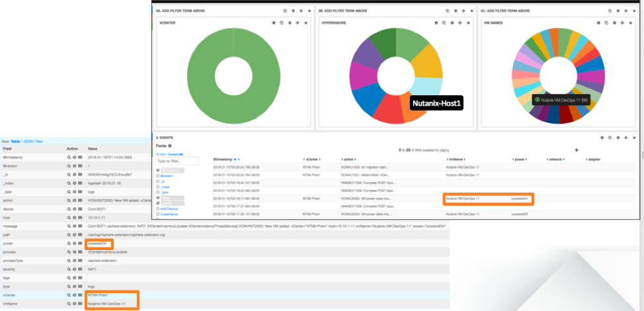Screen dimensions: 644x311
Task: Click autoCleanup field link
Action: pyautogui.click(x=170, y=209)
